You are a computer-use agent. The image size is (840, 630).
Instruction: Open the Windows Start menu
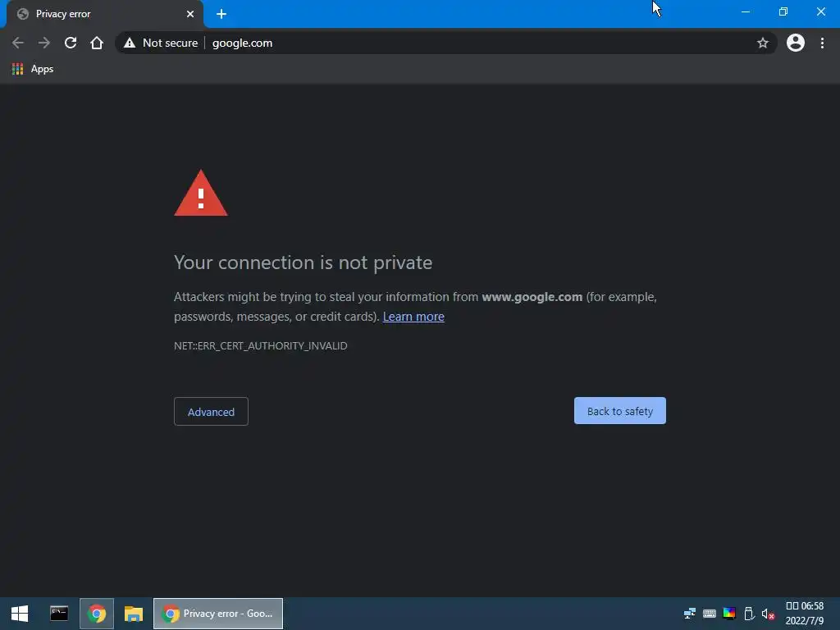[20, 614]
